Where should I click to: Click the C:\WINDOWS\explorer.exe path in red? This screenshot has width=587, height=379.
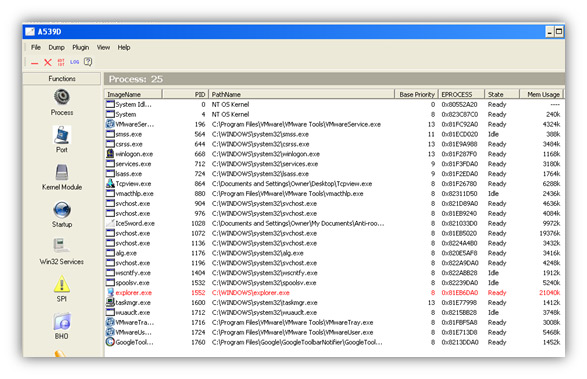[250, 292]
